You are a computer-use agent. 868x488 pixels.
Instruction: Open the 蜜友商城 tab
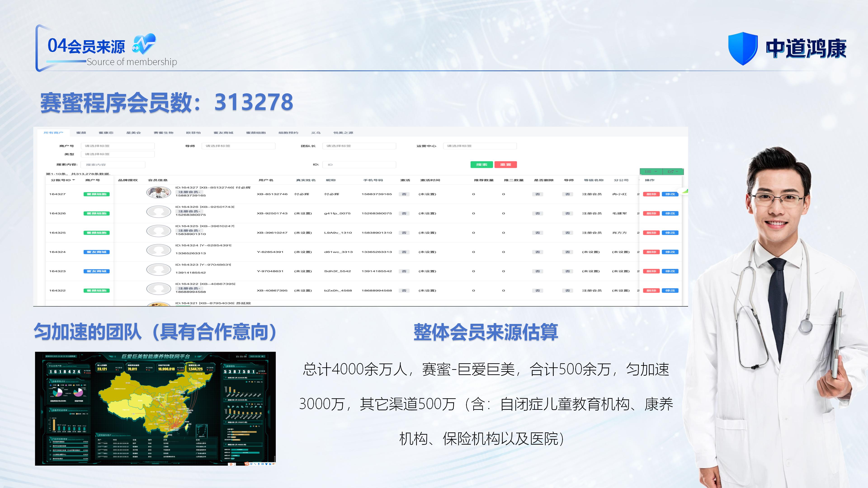tap(223, 133)
